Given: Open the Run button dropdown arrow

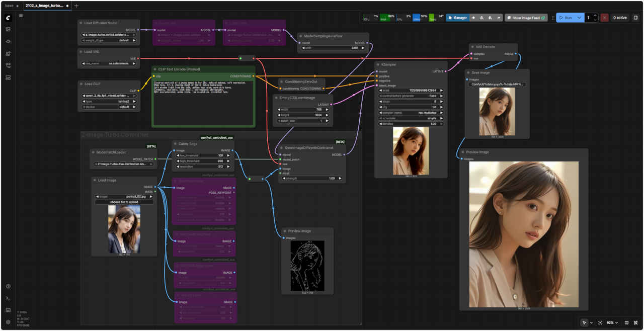Looking at the screenshot, I should pyautogui.click(x=580, y=18).
